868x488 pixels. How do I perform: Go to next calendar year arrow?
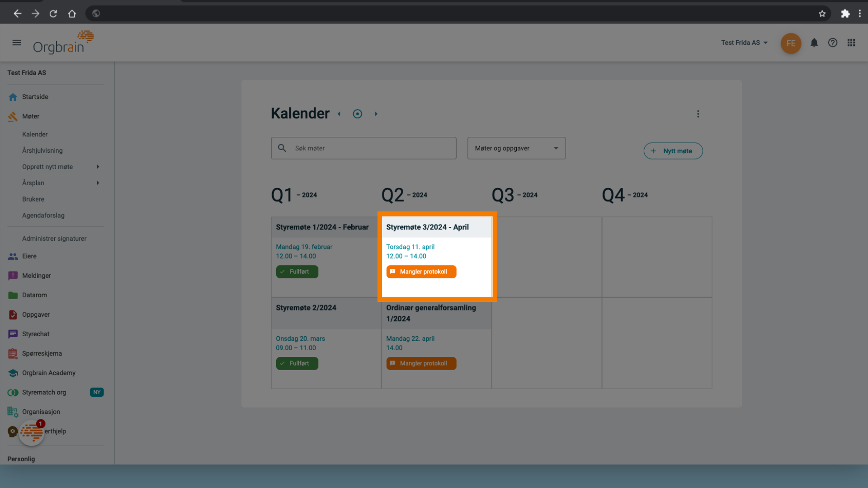pyautogui.click(x=376, y=114)
